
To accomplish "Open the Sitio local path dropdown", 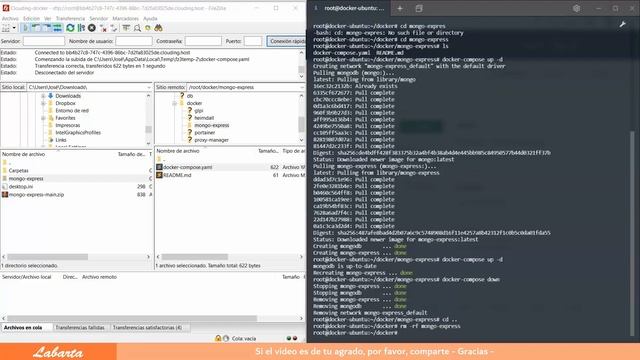I will pyautogui.click(x=149, y=87).
